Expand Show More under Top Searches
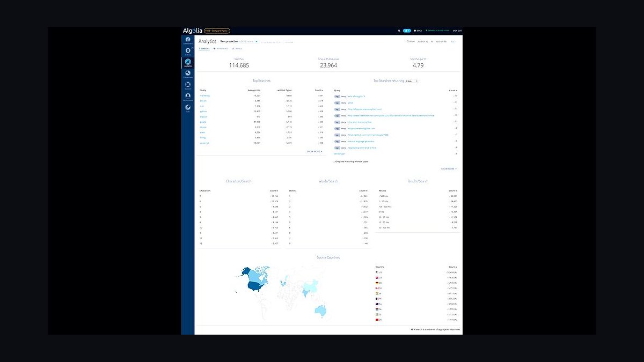 pos(314,151)
